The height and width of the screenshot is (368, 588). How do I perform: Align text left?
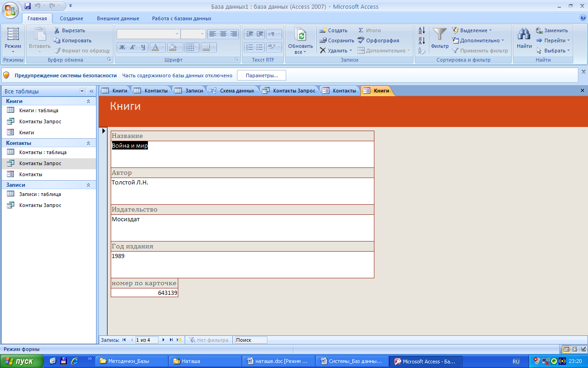click(x=212, y=34)
